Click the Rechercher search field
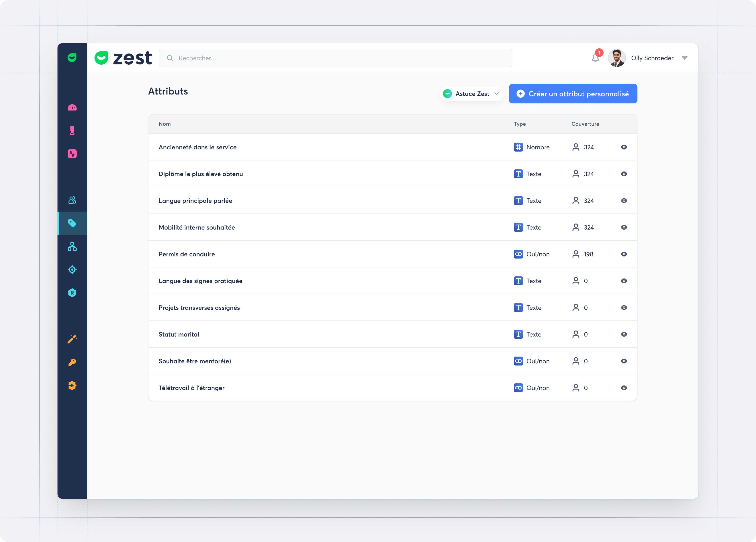The width and height of the screenshot is (756, 542). [335, 58]
